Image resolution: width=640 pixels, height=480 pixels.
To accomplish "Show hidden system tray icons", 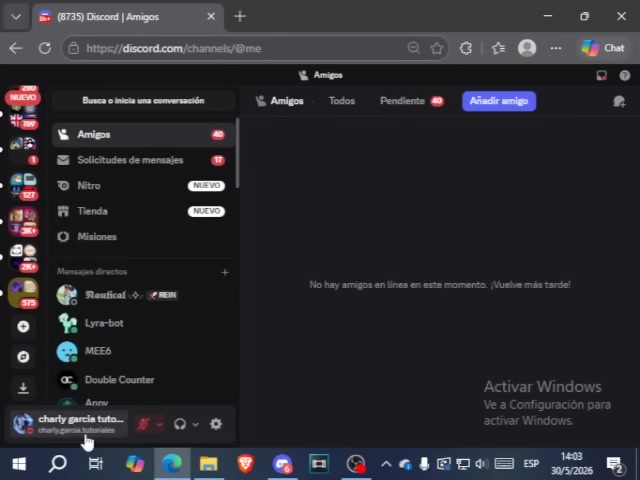I will [386, 464].
